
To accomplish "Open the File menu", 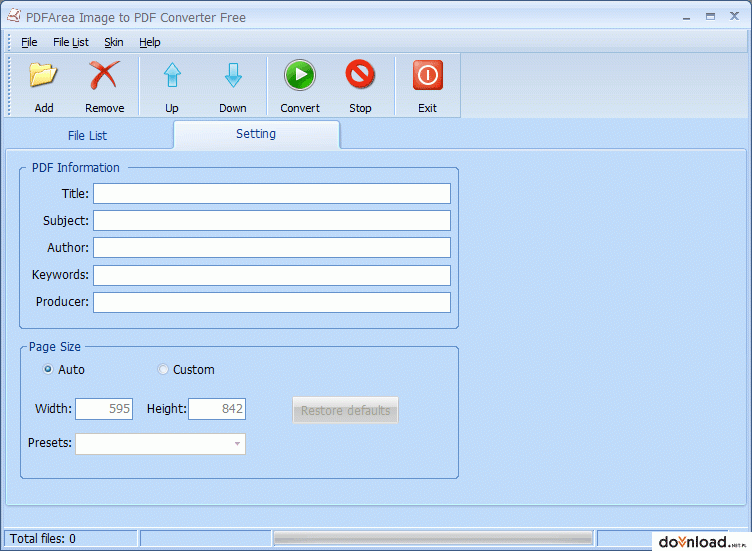I will point(29,42).
